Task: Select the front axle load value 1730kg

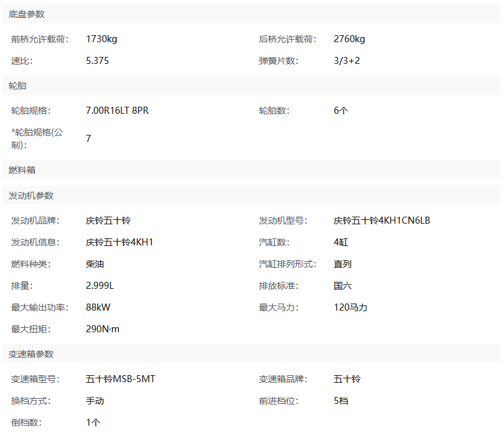Action: pos(102,39)
